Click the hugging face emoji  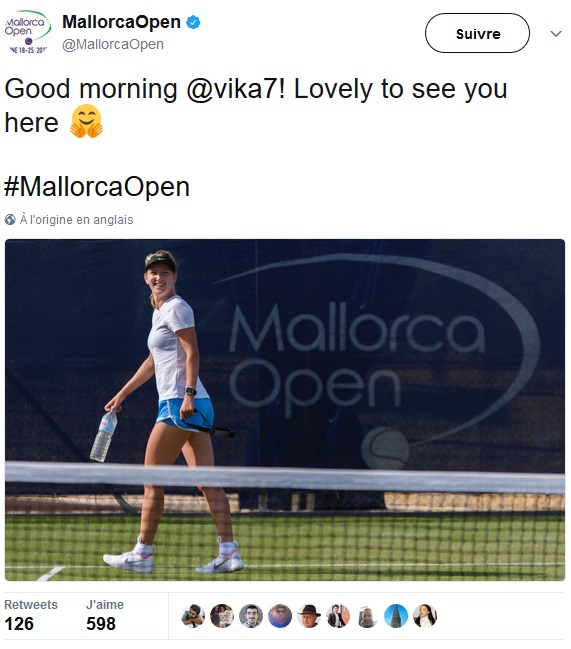pyautogui.click(x=86, y=121)
